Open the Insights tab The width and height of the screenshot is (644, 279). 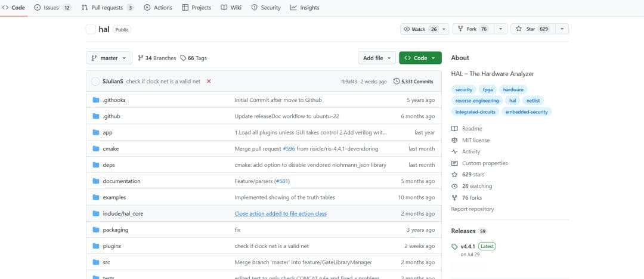coord(304,7)
